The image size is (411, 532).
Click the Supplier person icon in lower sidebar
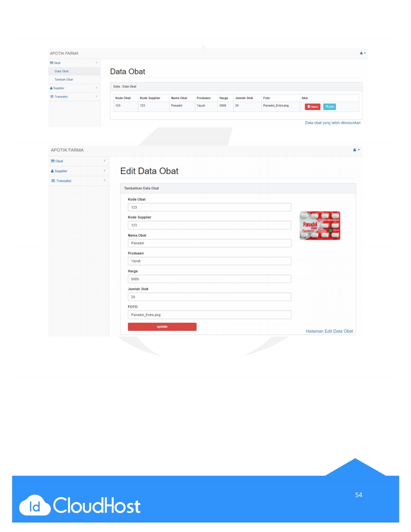pos(52,171)
